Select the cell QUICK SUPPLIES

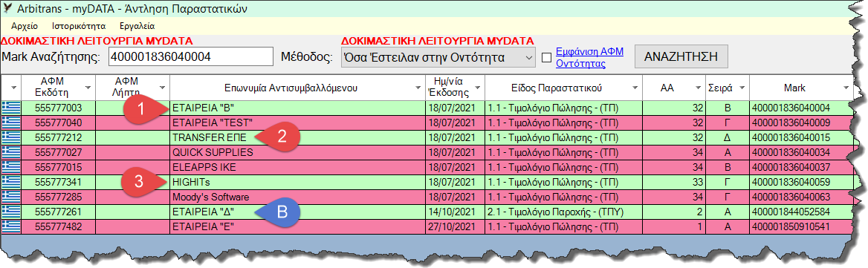tap(298, 152)
